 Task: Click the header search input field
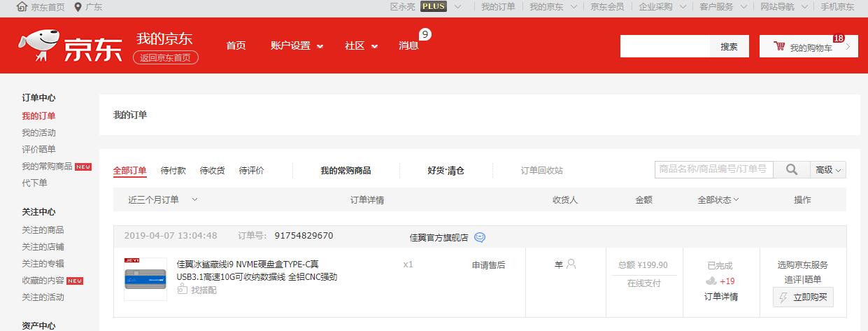pos(665,46)
